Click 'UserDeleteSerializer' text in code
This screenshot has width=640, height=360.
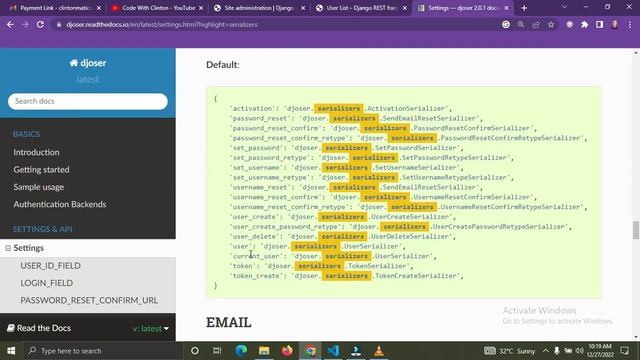pyautogui.click(x=410, y=237)
